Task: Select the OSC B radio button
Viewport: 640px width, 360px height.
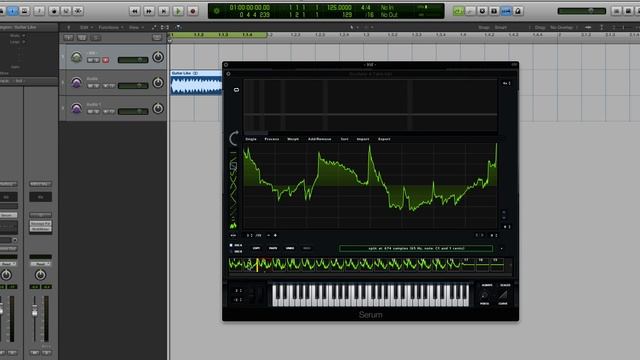Action: click(x=231, y=251)
